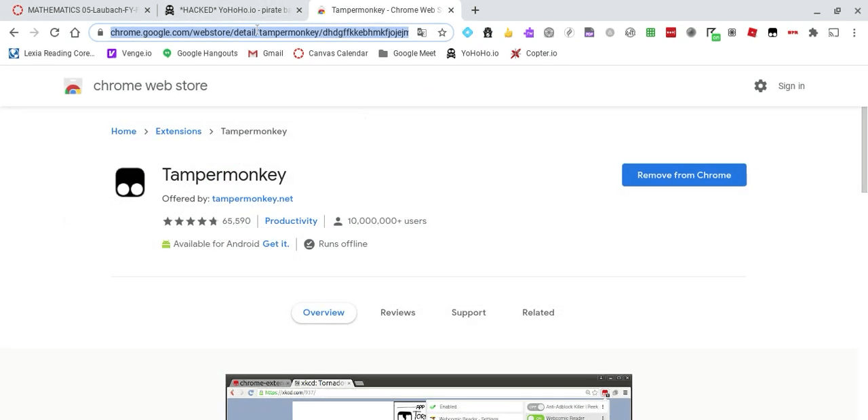Close the MATHEMATICS 05 tab
Screen dimensions: 868x420
tap(146, 10)
